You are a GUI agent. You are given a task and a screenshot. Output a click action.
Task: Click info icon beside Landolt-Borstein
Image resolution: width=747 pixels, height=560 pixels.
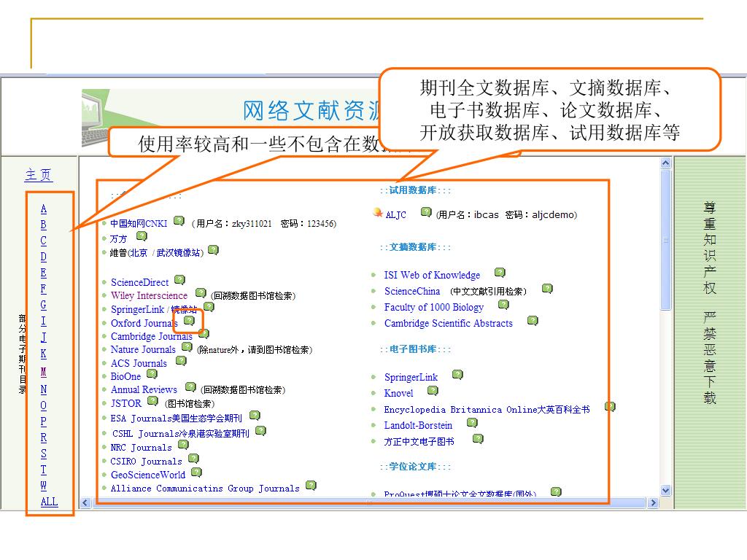pos(472,422)
